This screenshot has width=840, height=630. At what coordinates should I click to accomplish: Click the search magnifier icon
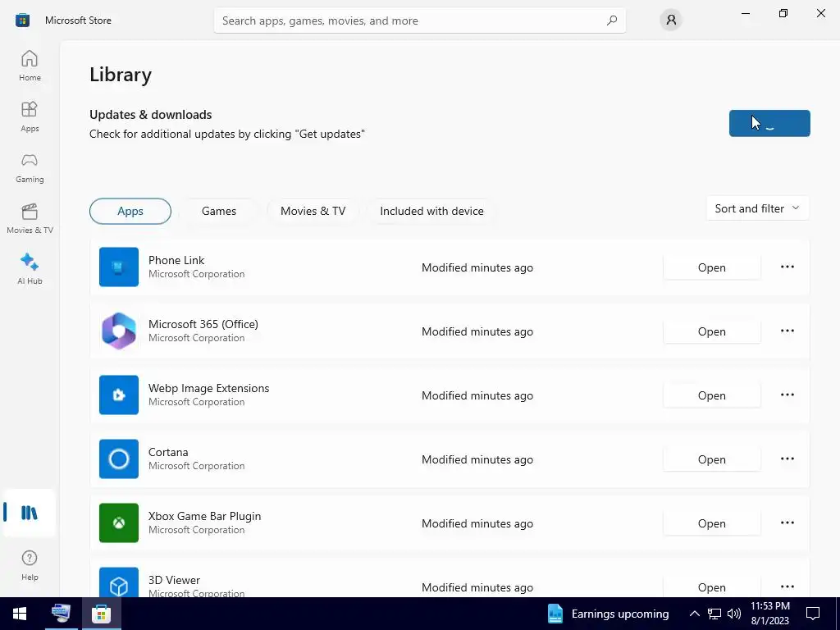[x=612, y=21]
